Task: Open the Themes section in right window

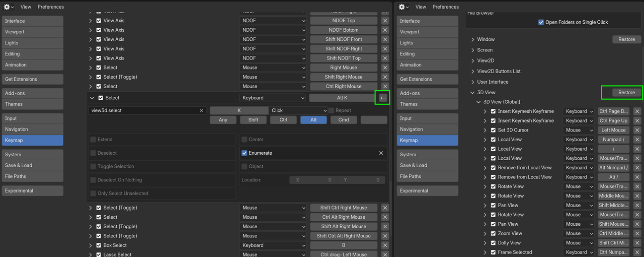Action: point(428,104)
